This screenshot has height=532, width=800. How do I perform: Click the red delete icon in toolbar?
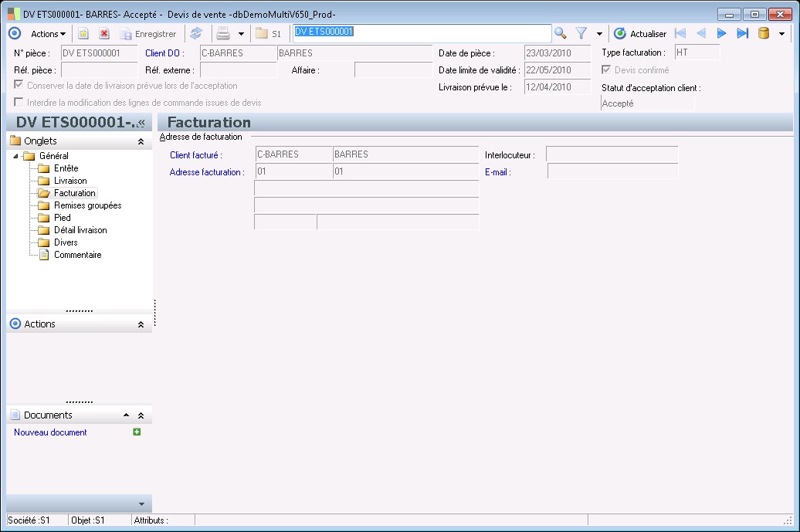[x=103, y=34]
